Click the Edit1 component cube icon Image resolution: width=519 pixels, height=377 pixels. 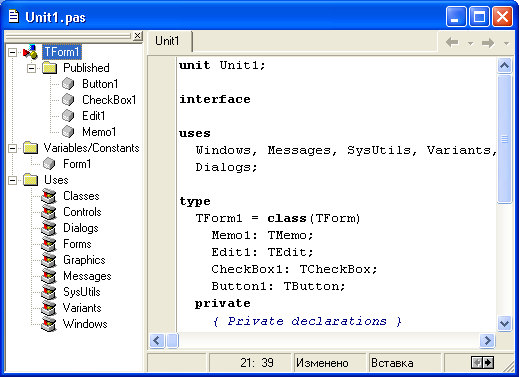[x=68, y=116]
